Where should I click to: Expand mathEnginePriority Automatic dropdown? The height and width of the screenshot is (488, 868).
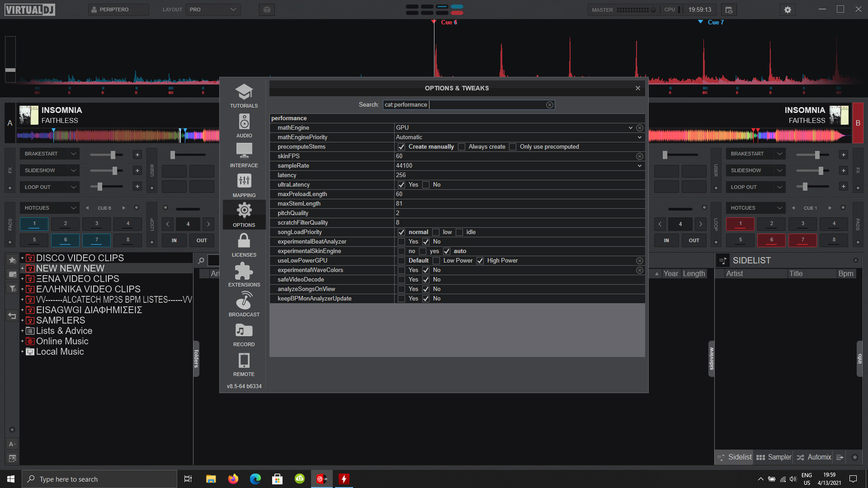(639, 137)
